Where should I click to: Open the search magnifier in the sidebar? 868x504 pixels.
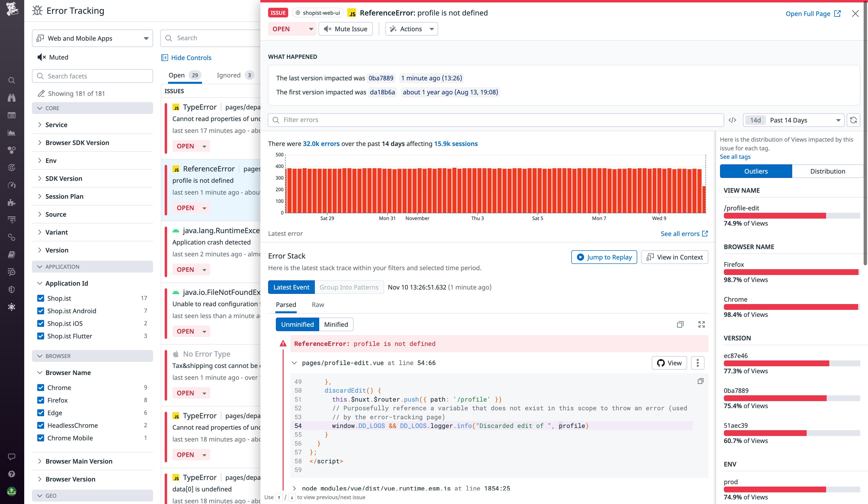11,80
